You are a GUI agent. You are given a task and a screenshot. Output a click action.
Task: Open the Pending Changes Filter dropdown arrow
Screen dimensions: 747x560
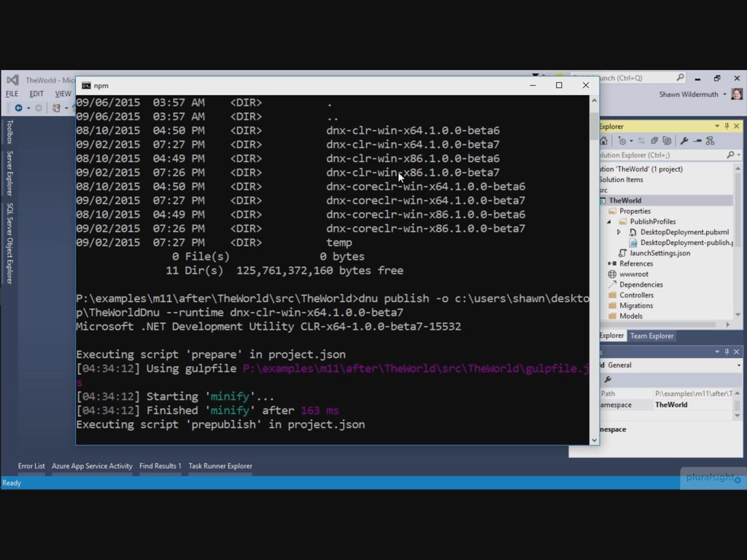[631, 141]
